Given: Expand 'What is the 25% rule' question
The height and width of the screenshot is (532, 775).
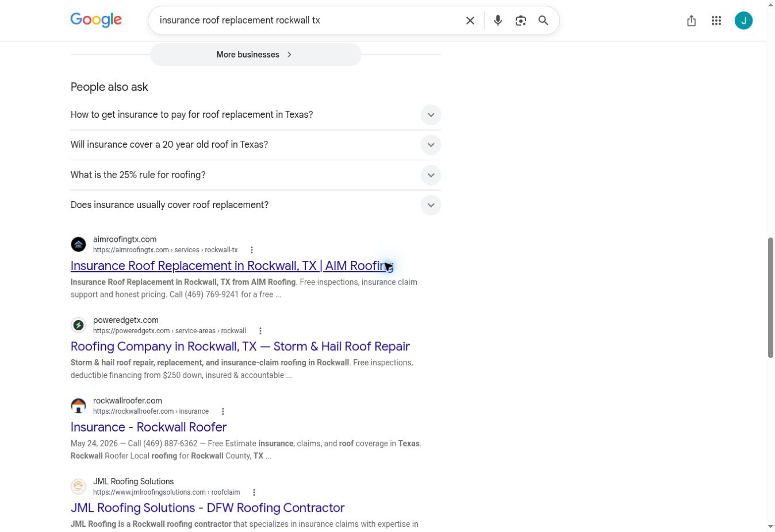Looking at the screenshot, I should pos(256,175).
